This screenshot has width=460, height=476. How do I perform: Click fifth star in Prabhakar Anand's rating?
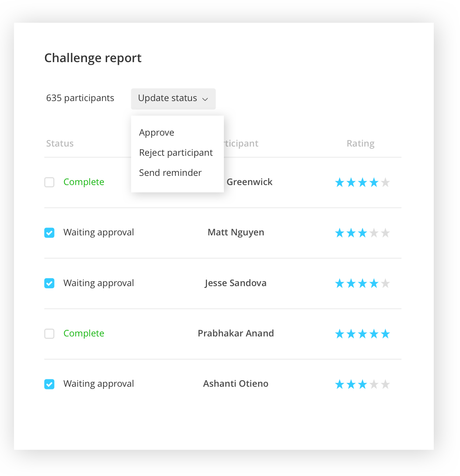[x=385, y=334]
